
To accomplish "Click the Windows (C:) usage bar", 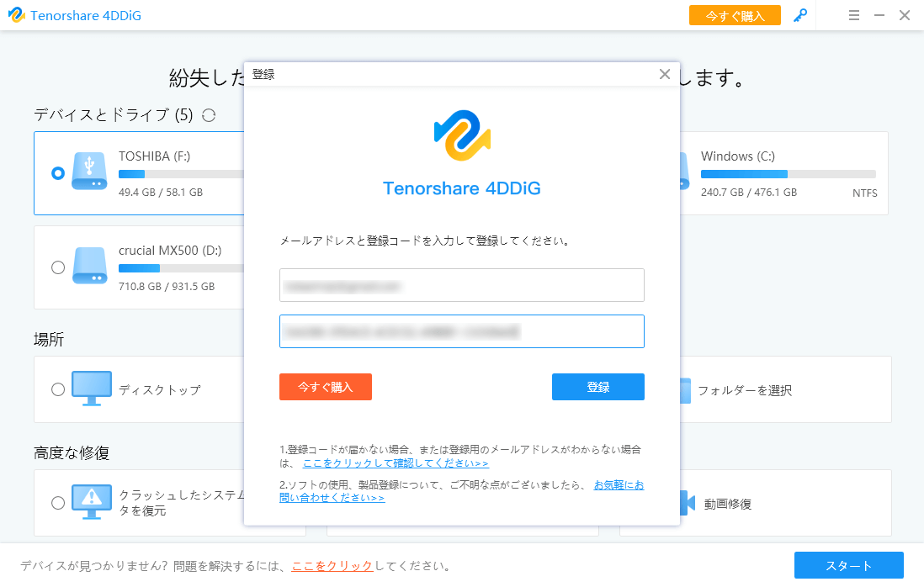I will click(788, 174).
